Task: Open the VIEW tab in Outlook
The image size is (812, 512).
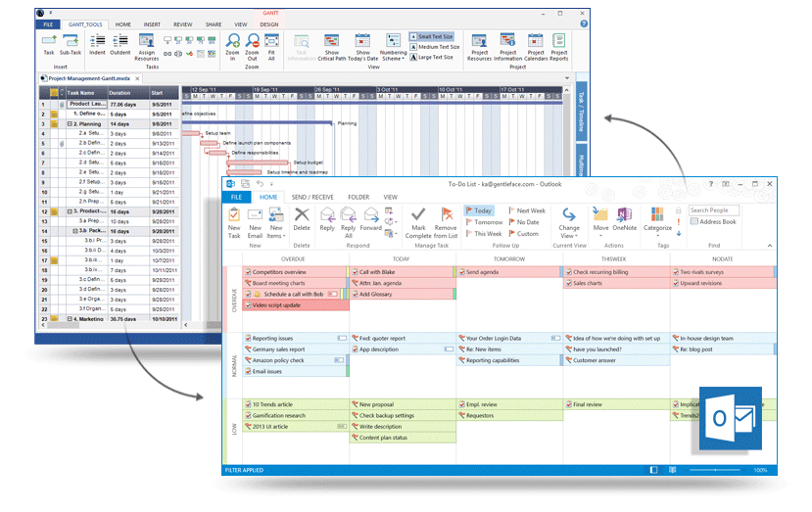Action: tap(390, 197)
